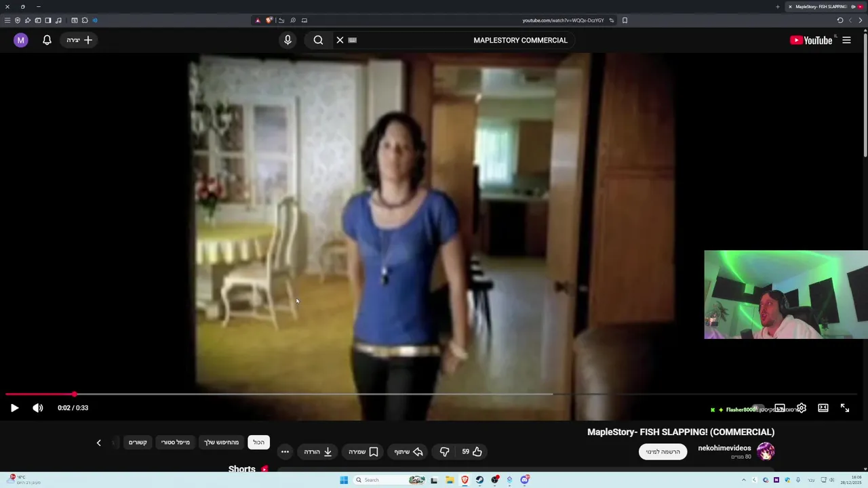Open the YouTube hamburger guide menu

[846, 40]
